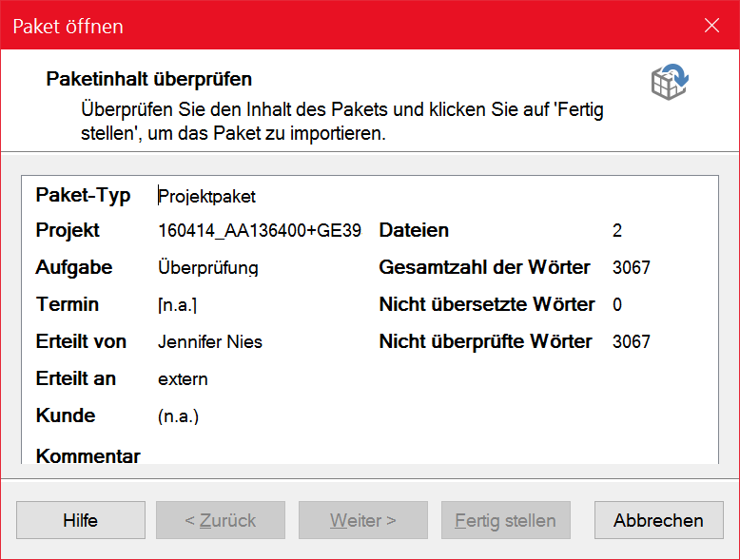Click the Nicht überprüfte Wörter value
The height and width of the screenshot is (560, 740).
[632, 341]
